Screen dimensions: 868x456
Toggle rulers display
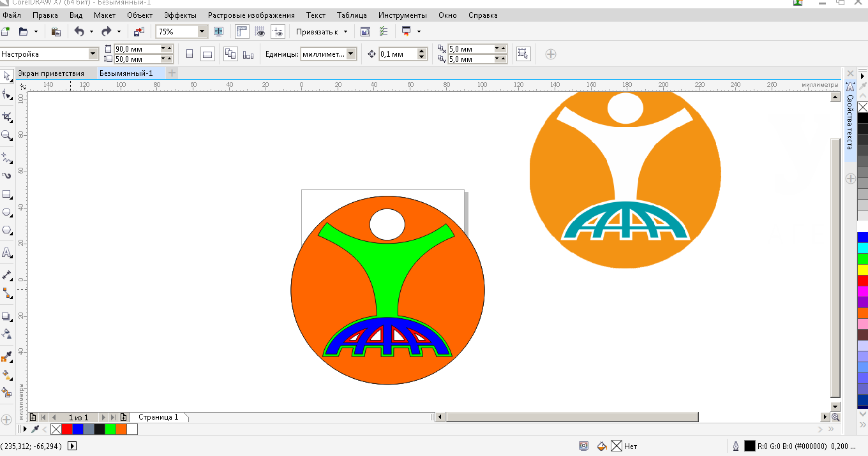242,31
